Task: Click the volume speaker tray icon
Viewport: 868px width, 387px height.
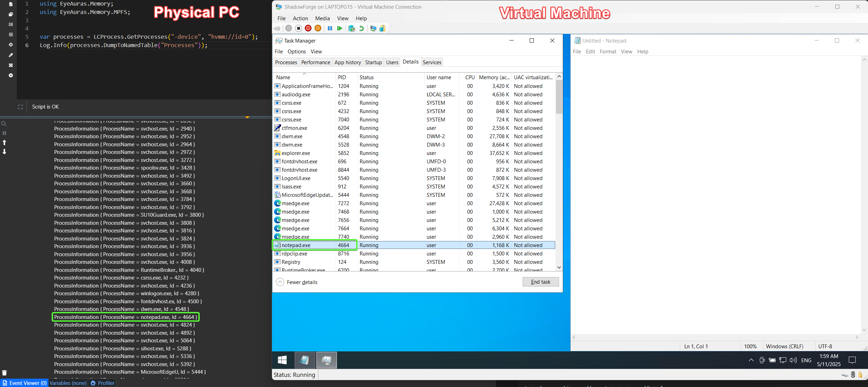Action: (x=793, y=360)
